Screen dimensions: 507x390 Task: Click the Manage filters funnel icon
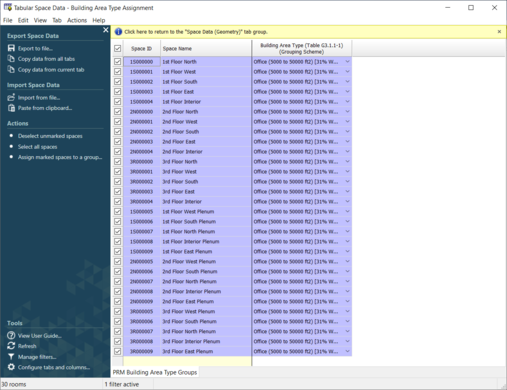tap(11, 357)
